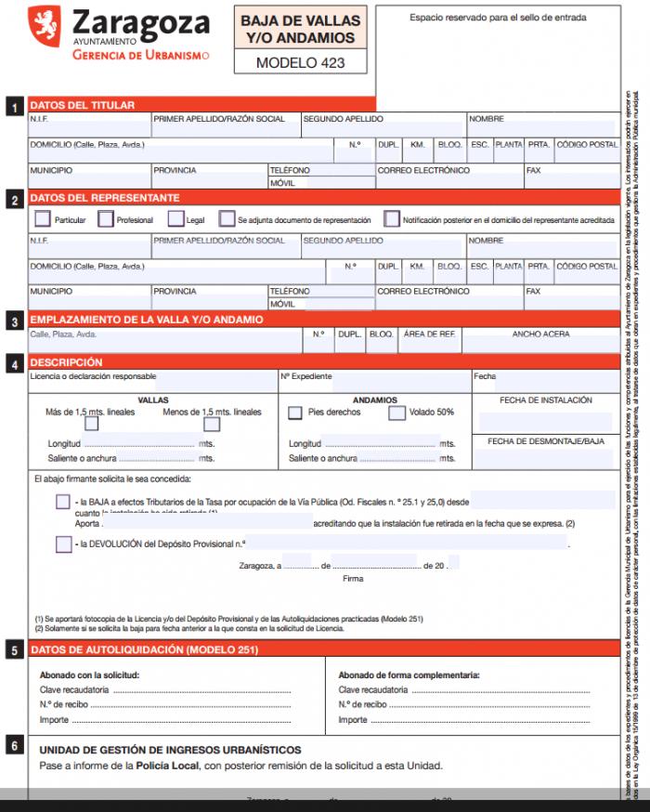The image size is (650, 812).
Task: Check 'Más de 1,5 mts. lineales' box
Action: tap(91, 424)
